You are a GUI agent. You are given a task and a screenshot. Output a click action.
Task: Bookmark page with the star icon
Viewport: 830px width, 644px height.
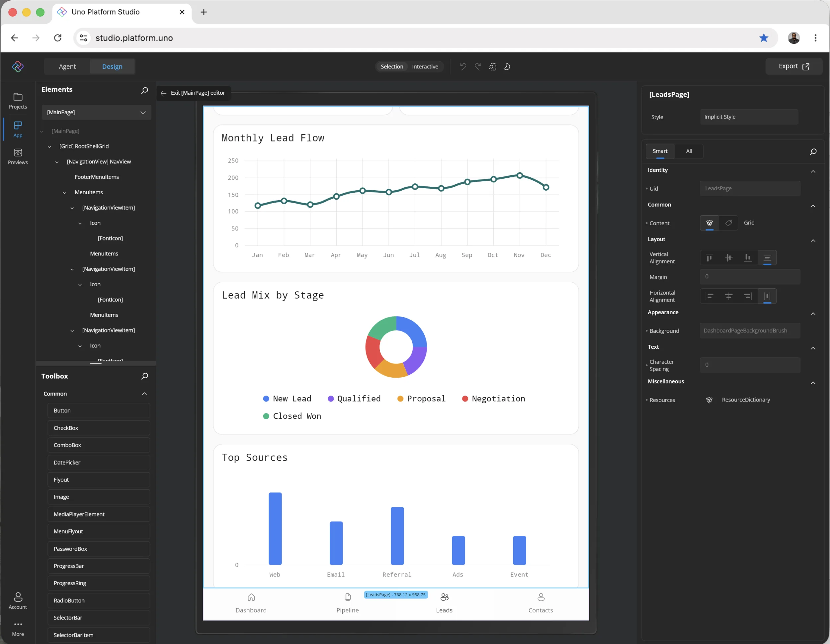764,38
